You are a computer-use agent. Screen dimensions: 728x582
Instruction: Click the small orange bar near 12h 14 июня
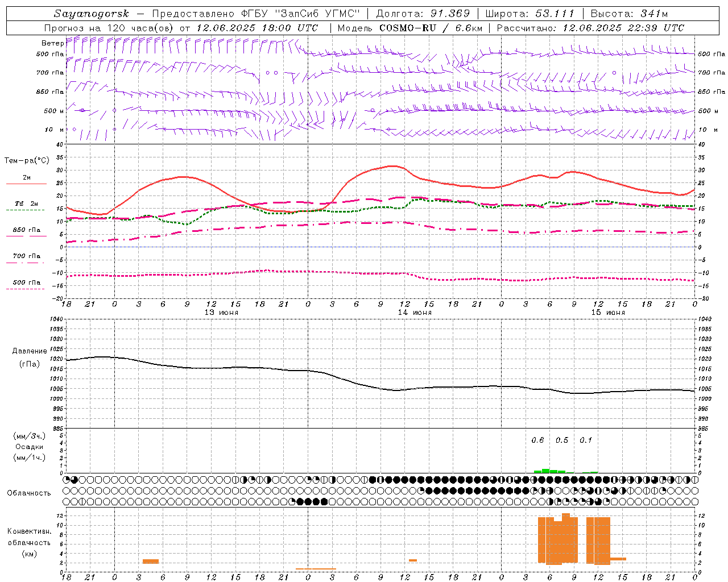pyautogui.click(x=413, y=561)
